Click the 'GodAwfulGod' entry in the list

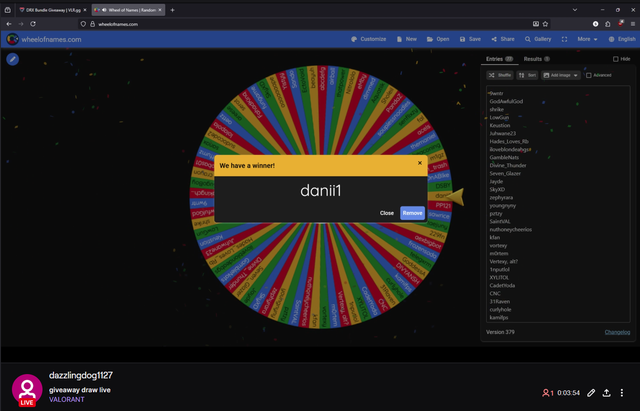click(x=506, y=101)
